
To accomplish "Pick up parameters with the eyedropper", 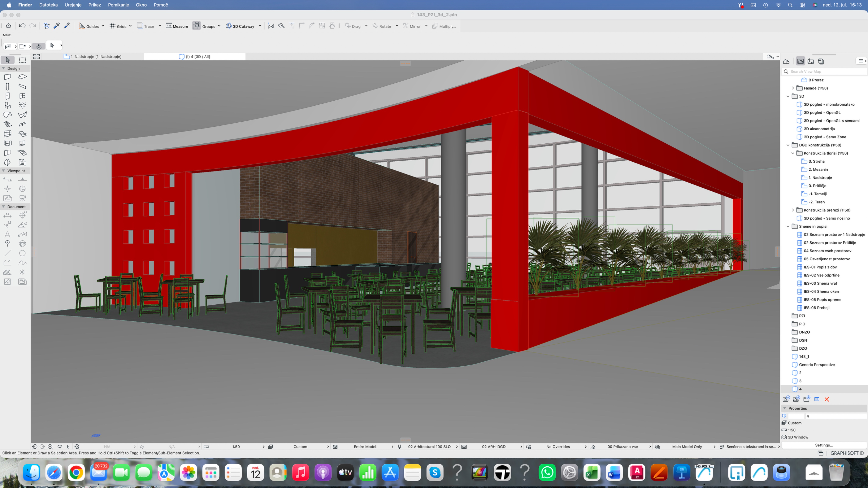I will click(57, 26).
